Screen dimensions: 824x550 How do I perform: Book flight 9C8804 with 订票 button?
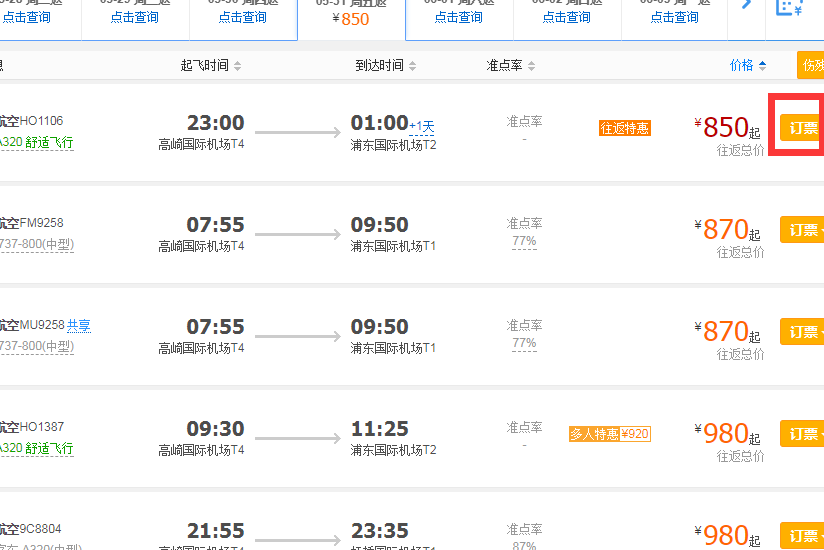tap(802, 535)
